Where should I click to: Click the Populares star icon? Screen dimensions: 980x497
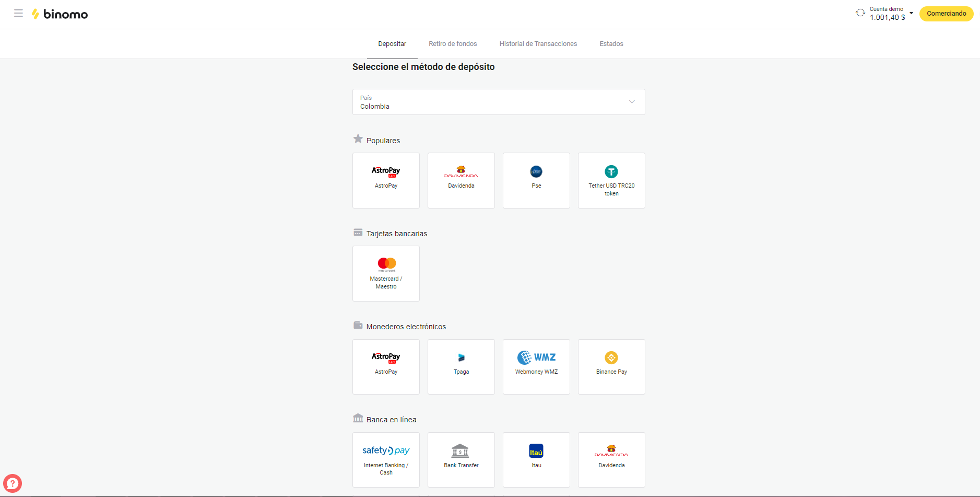(358, 139)
